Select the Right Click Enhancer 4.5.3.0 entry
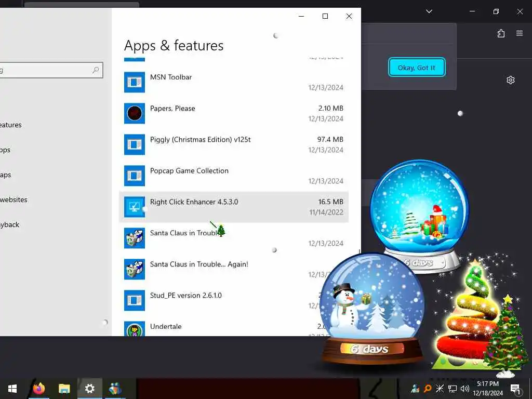Screen dimensions: 532x399 [x=234, y=207]
